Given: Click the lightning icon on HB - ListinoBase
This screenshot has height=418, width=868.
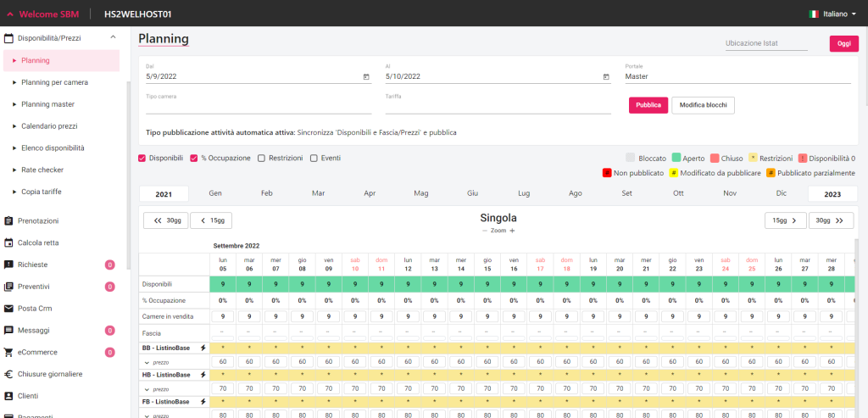Looking at the screenshot, I should 203,375.
